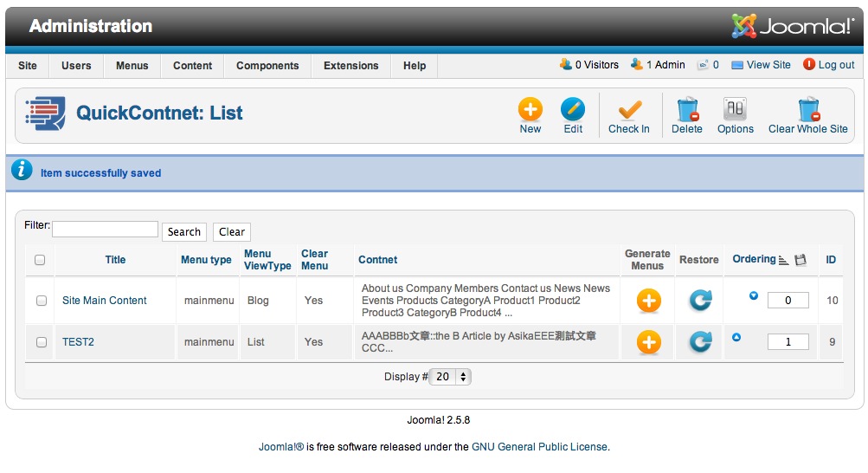Click the messages envelope icon
This screenshot has width=868, height=473.
(x=703, y=65)
